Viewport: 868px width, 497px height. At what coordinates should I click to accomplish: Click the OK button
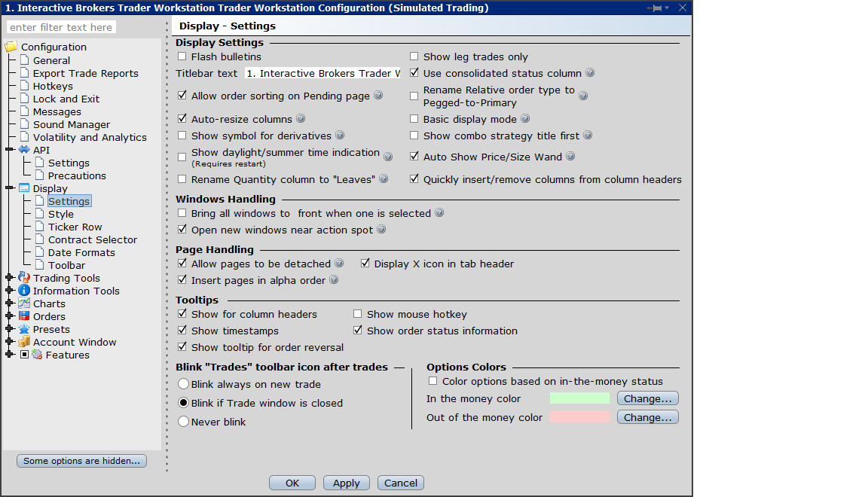tap(292, 483)
